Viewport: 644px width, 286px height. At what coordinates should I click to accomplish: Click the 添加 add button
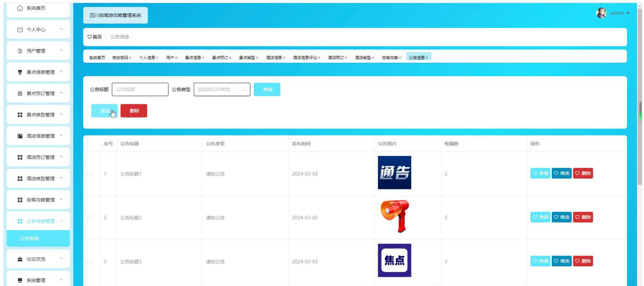click(104, 111)
